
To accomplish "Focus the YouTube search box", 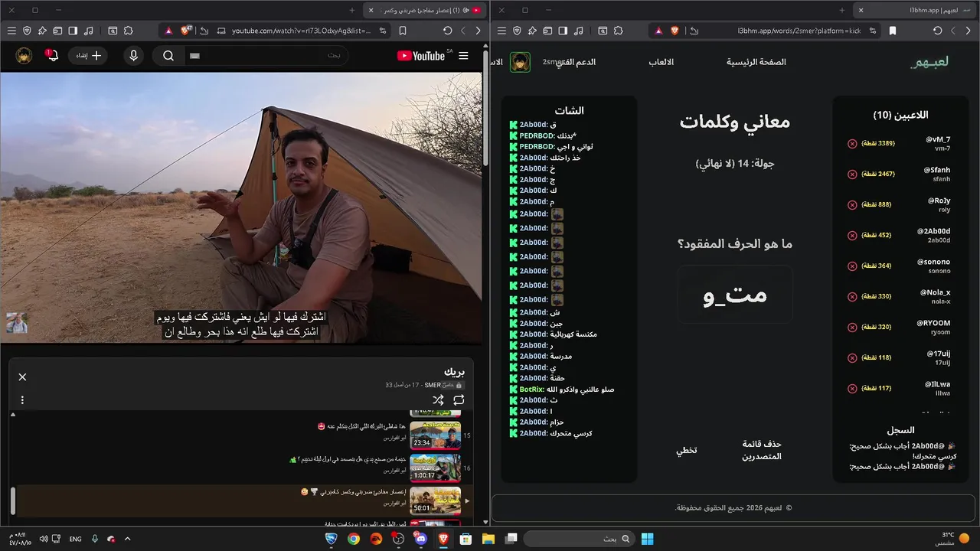I will pos(268,56).
